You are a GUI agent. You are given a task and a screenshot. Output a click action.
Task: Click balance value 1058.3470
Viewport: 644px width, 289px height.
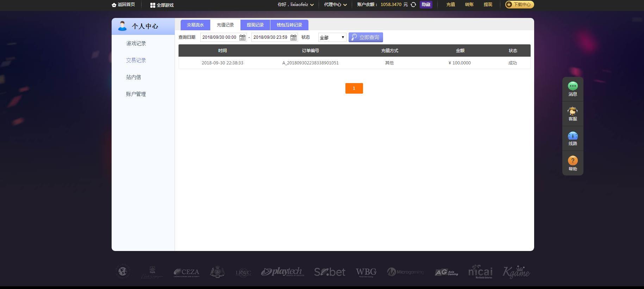click(391, 5)
